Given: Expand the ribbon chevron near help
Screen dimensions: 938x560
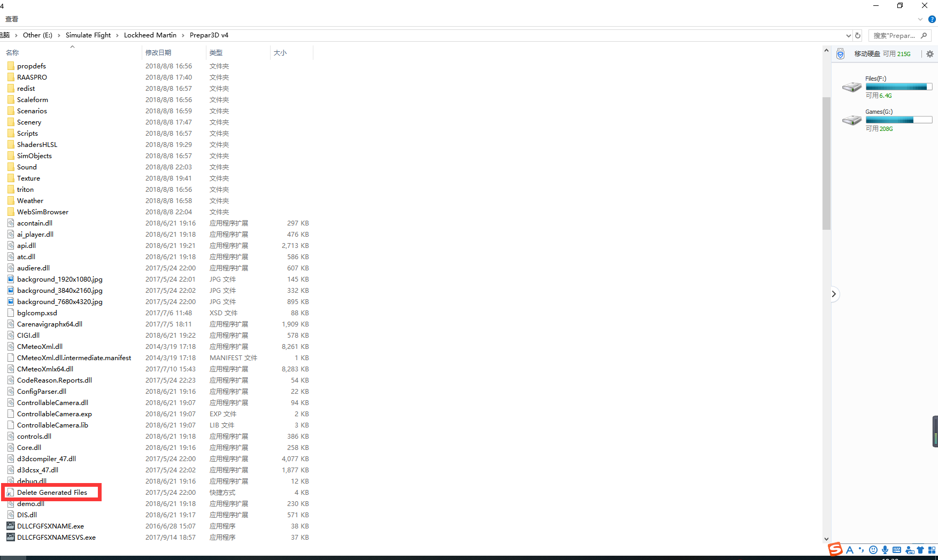Looking at the screenshot, I should [x=920, y=19].
